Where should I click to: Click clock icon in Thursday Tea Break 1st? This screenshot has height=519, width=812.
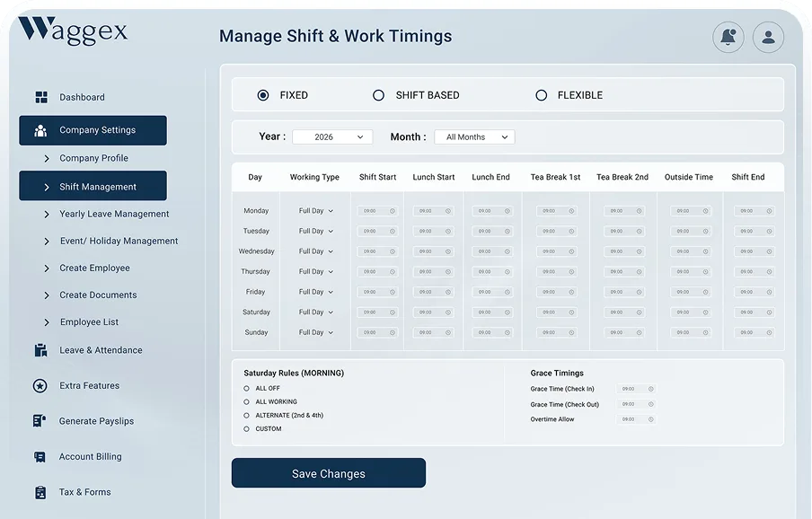pyautogui.click(x=571, y=272)
